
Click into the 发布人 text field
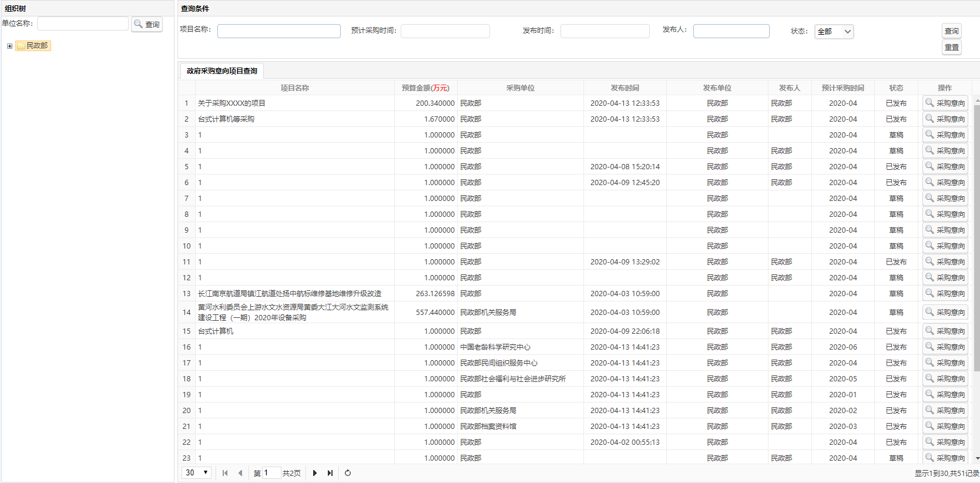(x=731, y=31)
